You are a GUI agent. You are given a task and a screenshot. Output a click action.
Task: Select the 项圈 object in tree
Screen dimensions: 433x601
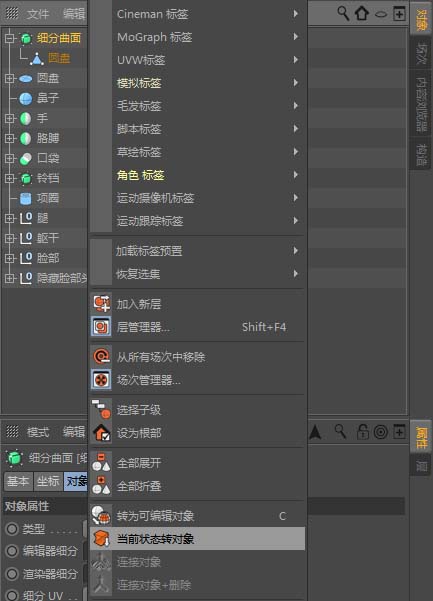tap(48, 198)
